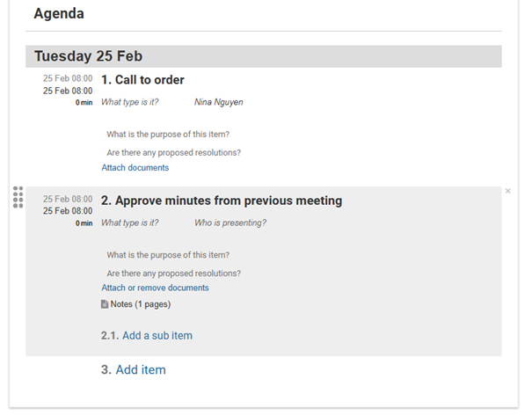Open the Notes (1 pages) document icon
532x416 pixels.
click(x=105, y=304)
